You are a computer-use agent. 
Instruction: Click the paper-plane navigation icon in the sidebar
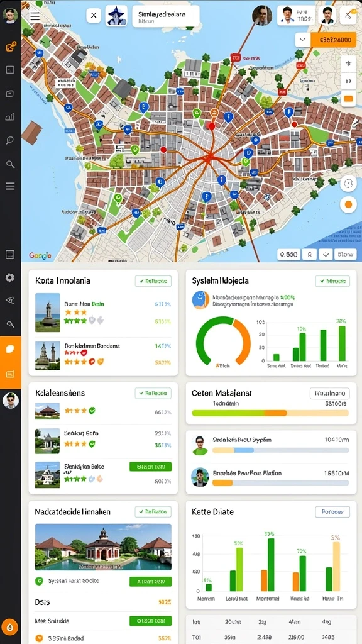pyautogui.click(x=10, y=301)
